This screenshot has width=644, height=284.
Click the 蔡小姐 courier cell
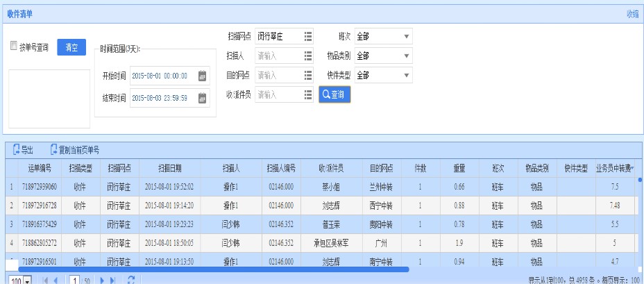pos(332,187)
